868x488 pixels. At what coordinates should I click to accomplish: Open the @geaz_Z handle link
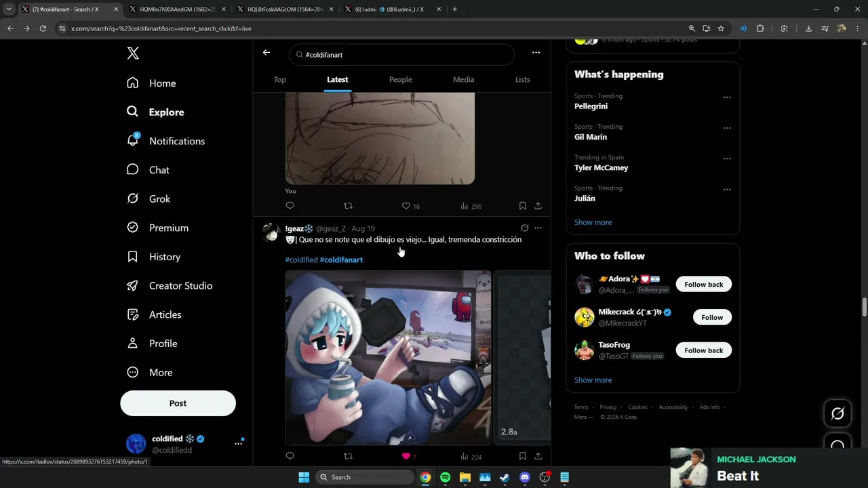(x=331, y=229)
